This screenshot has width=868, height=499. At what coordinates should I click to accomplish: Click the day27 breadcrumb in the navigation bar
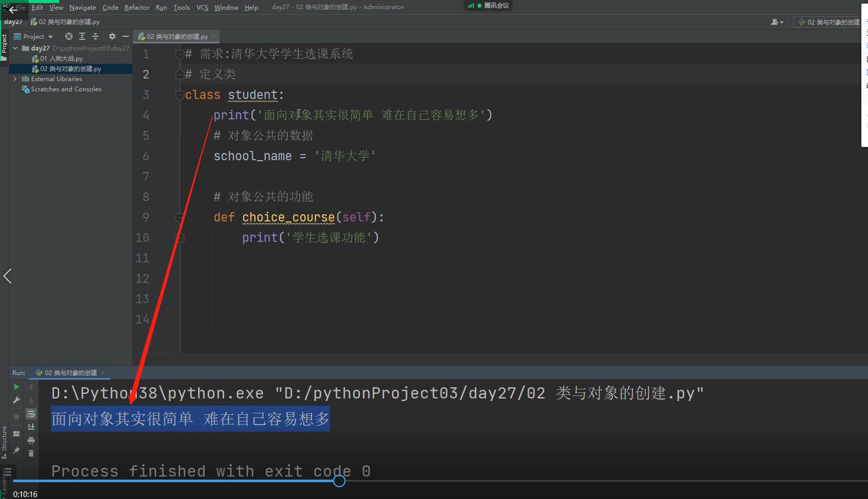pos(13,22)
